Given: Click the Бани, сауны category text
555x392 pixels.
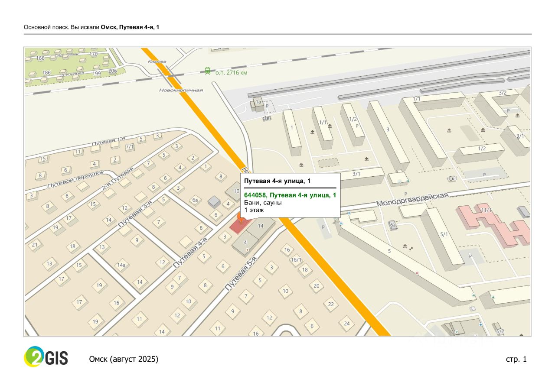Looking at the screenshot, I should point(263,203).
